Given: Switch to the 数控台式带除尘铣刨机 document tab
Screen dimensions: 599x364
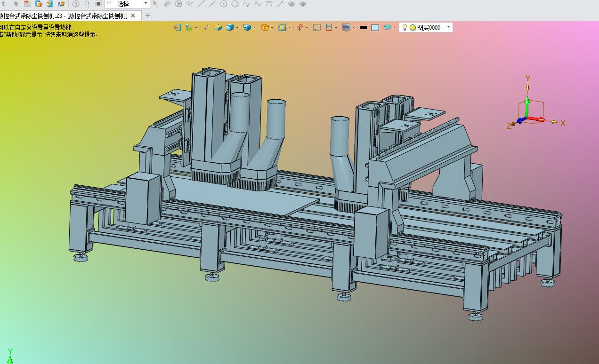Looking at the screenshot, I should (x=64, y=16).
